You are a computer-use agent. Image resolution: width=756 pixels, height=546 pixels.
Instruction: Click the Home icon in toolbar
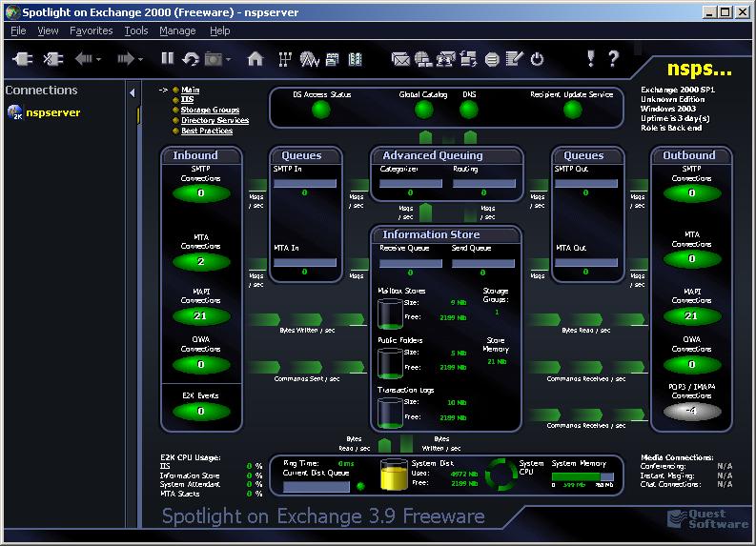(255, 59)
